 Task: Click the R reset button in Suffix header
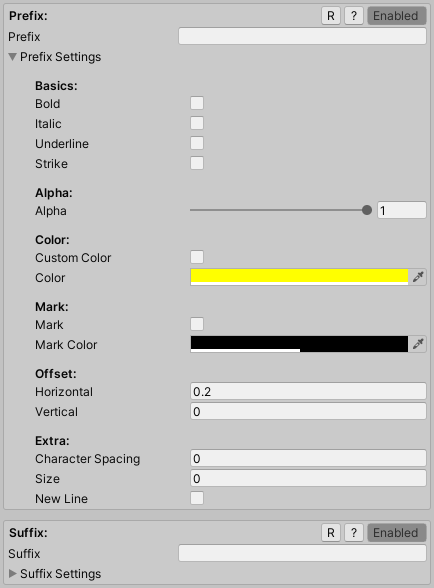pyautogui.click(x=331, y=532)
